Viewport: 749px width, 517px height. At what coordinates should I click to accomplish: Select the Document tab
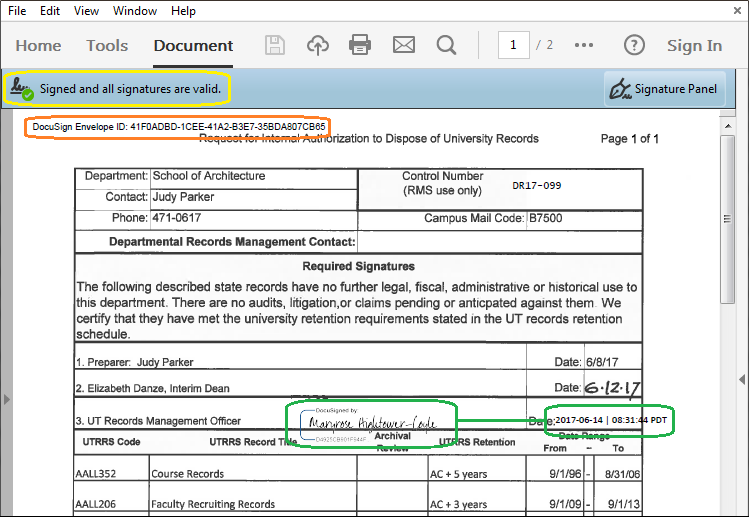[x=193, y=45]
